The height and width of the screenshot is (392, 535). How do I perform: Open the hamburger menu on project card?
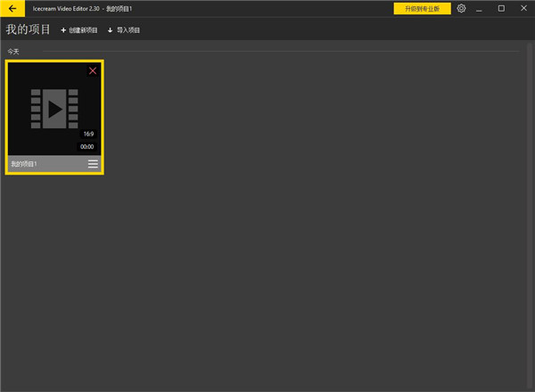click(93, 165)
